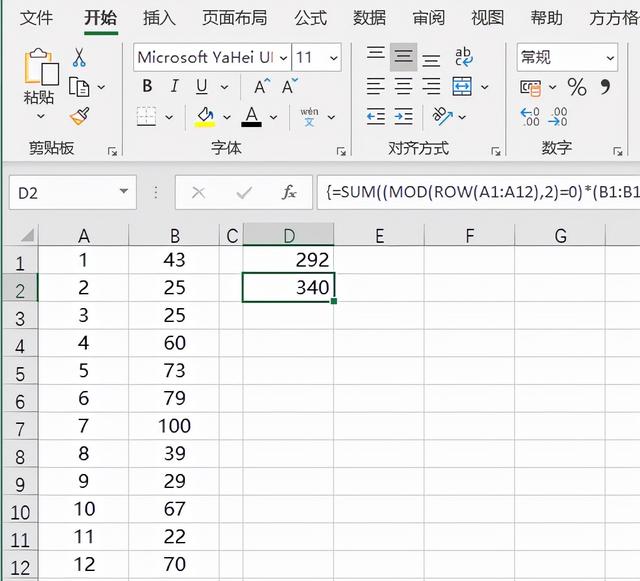Switch to 审阅 tab

pos(429,18)
